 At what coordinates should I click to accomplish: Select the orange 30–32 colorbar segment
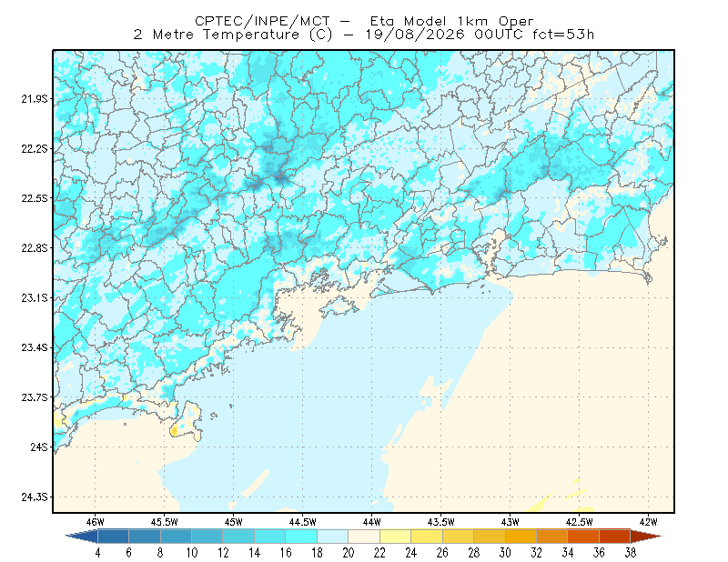[521, 537]
